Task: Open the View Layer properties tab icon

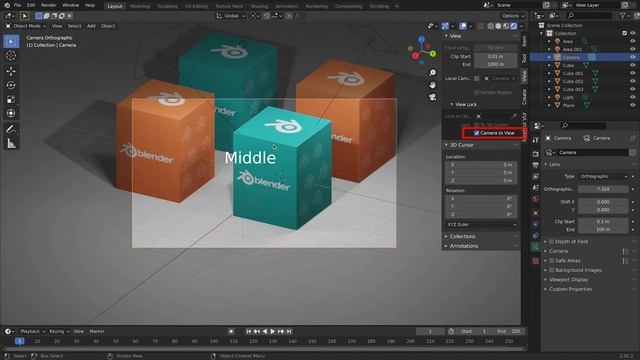Action: click(536, 176)
